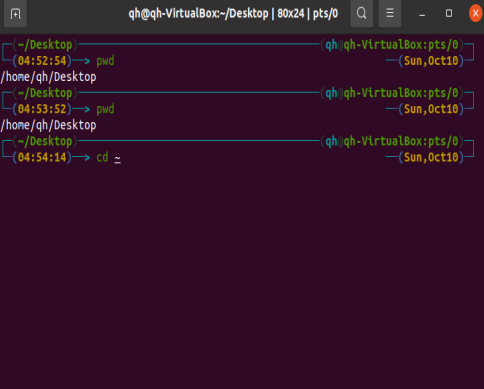Click the timestamp 04:54:14
This screenshot has width=484, height=389.
42,157
